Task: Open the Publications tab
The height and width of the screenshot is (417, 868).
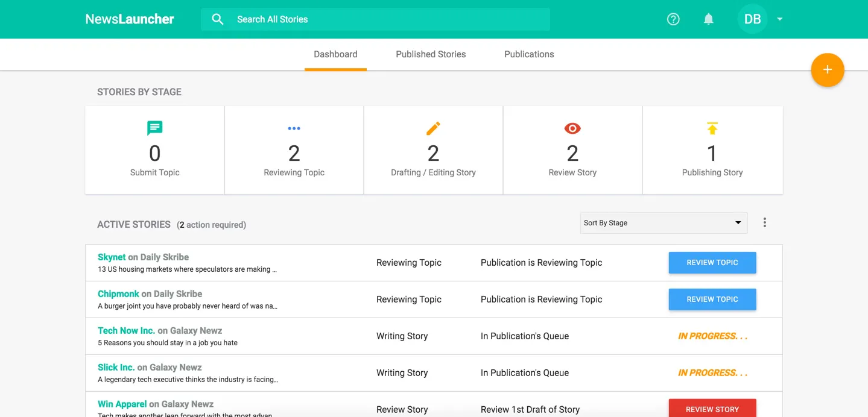Action: (529, 54)
